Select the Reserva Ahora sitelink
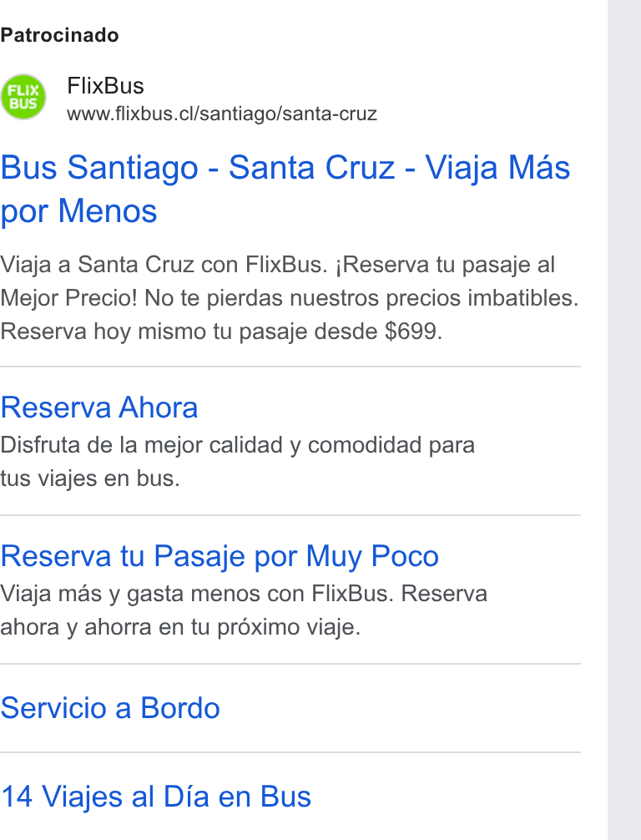The width and height of the screenshot is (641, 840). 99,407
